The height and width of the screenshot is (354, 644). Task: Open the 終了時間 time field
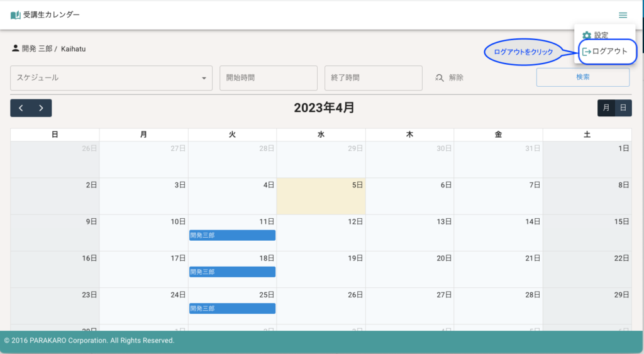point(373,78)
